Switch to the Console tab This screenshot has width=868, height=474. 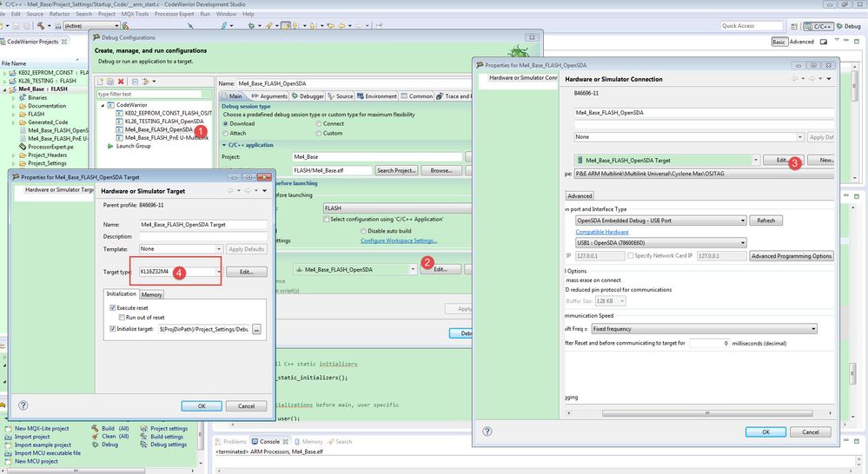coord(269,441)
